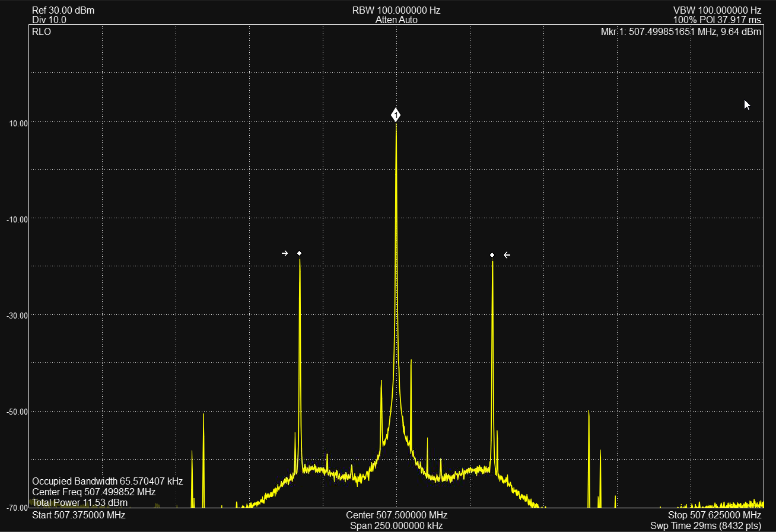
Task: Click the Ref 30.00 dBm reference level label
Action: point(63,11)
